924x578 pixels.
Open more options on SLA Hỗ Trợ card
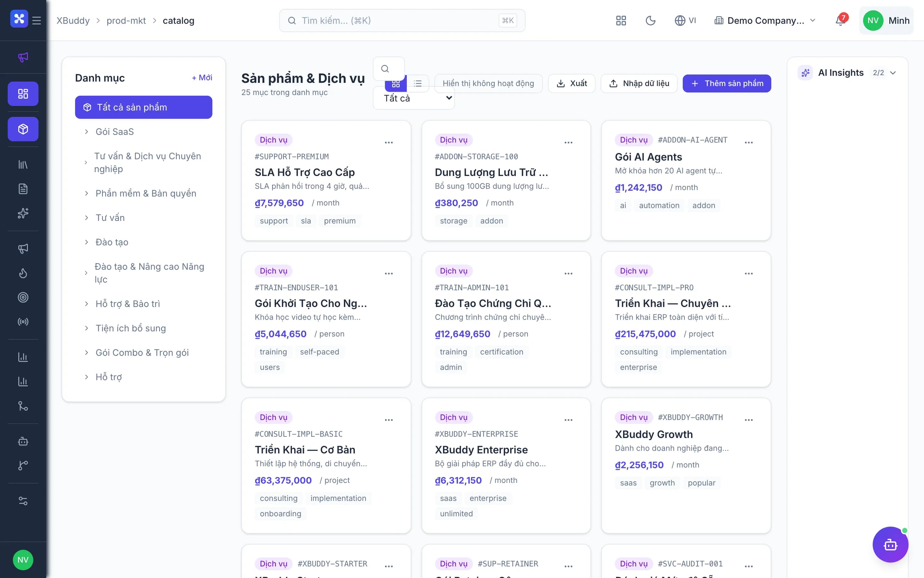point(389,143)
